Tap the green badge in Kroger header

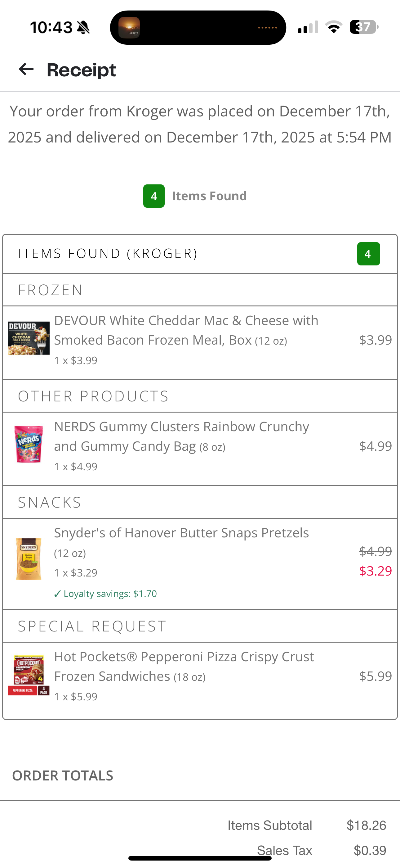(368, 254)
